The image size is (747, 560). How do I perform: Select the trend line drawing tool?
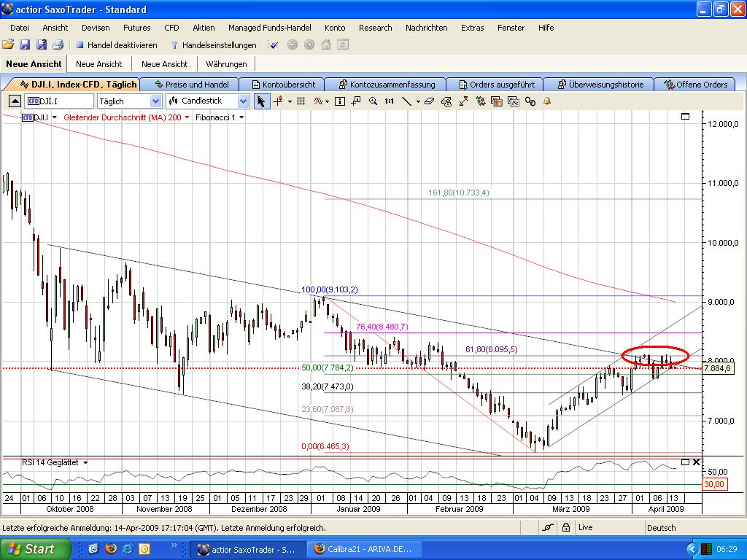click(407, 101)
